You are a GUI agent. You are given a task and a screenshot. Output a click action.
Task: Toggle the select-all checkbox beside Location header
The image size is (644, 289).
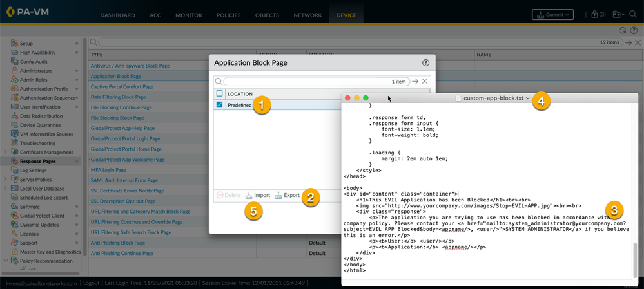[x=219, y=94]
